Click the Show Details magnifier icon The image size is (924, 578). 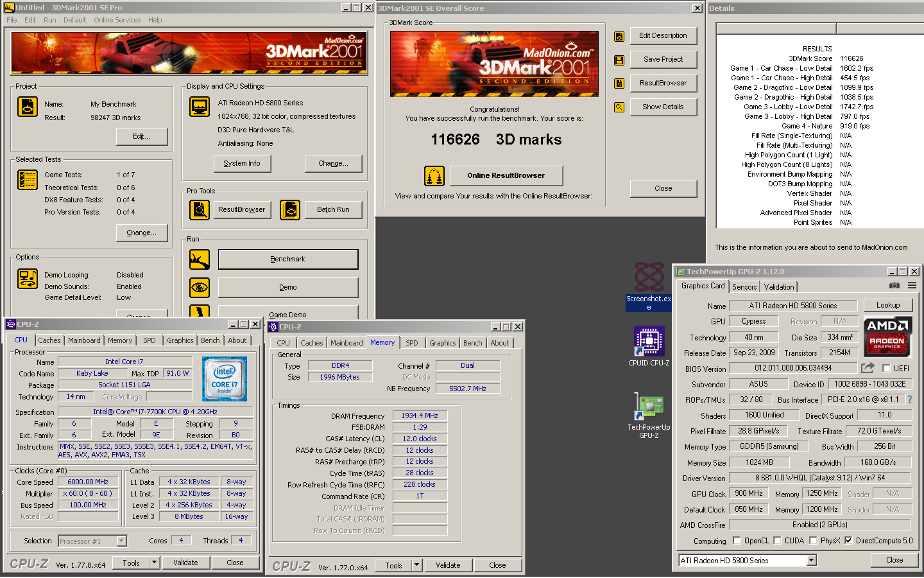point(619,107)
